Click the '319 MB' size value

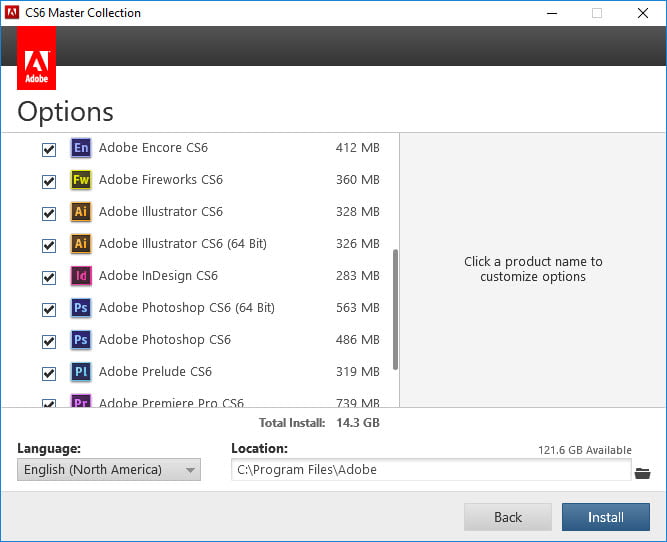(x=358, y=371)
